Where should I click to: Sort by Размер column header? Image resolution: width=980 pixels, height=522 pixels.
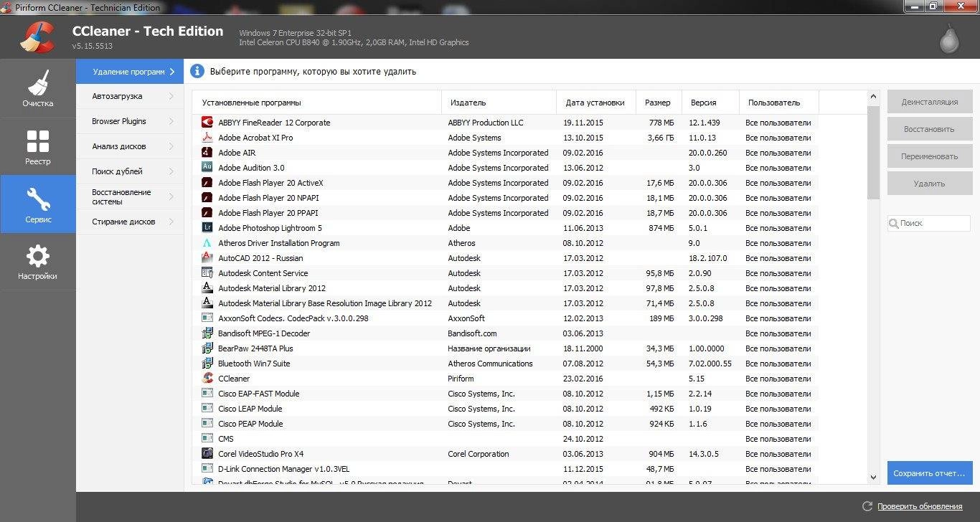point(657,103)
